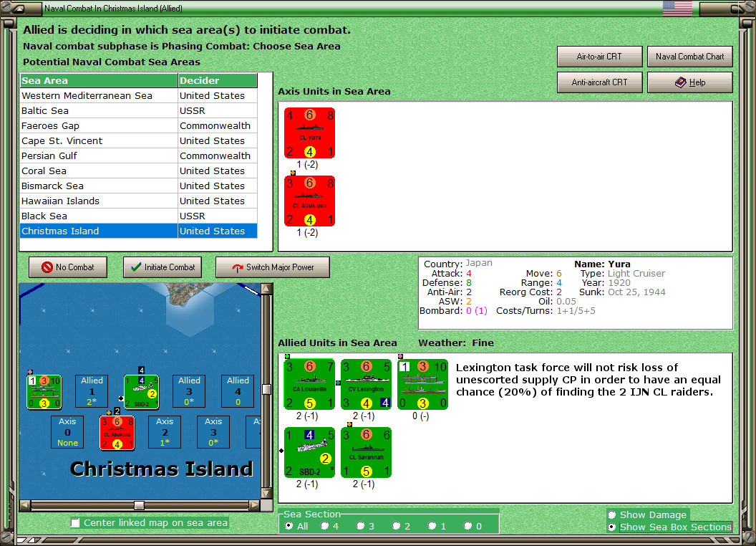The image size is (756, 546).
Task: Click Switch Major Power button
Action: click(273, 267)
